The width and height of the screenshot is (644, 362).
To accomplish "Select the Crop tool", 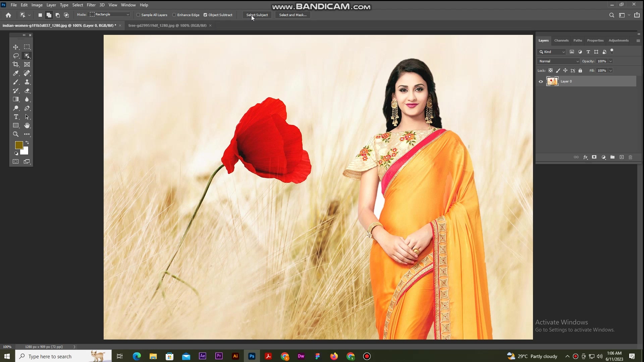I will click(16, 64).
